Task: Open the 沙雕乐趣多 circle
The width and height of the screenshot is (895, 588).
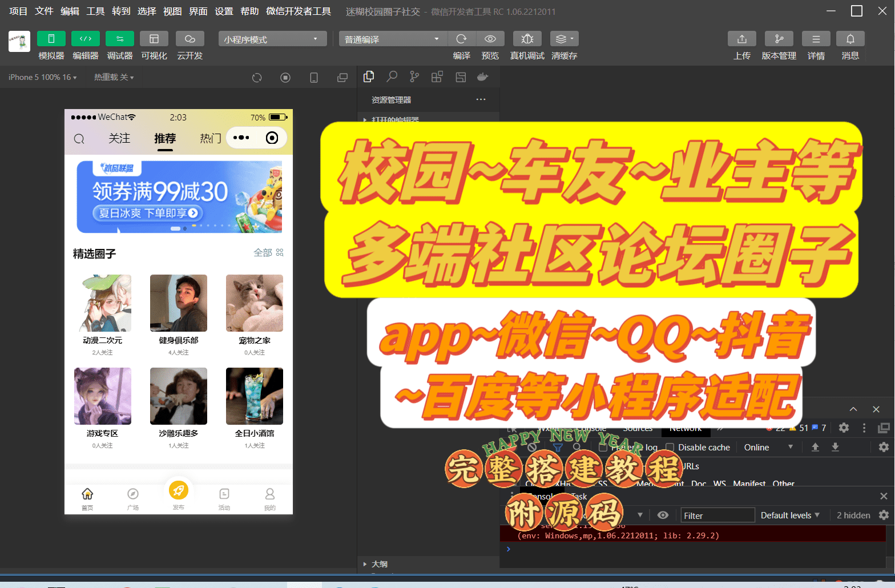Action: click(179, 409)
